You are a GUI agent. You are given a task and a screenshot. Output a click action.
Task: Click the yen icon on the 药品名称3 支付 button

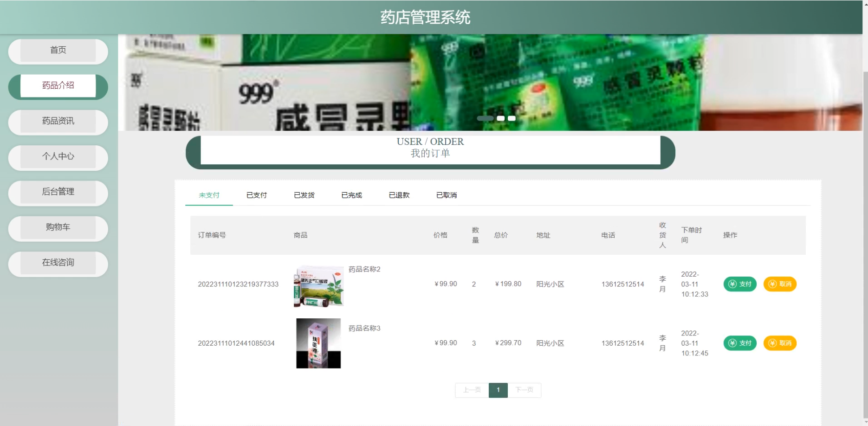[x=732, y=343]
